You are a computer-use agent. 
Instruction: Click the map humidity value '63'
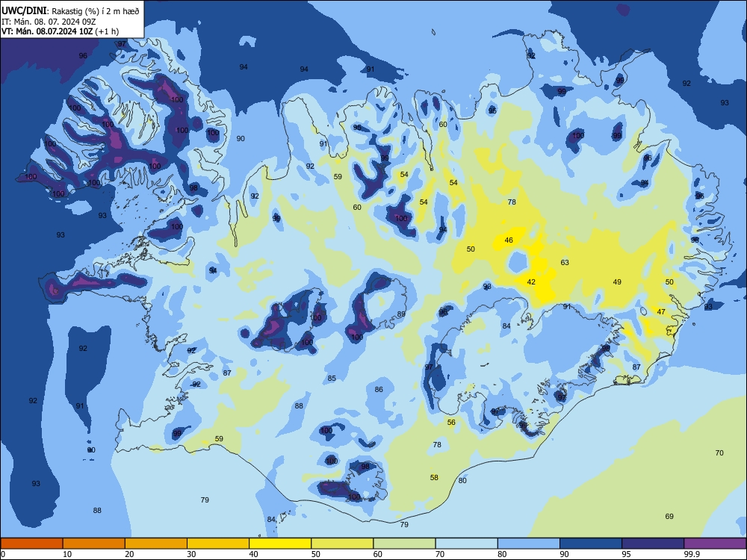pyautogui.click(x=565, y=262)
